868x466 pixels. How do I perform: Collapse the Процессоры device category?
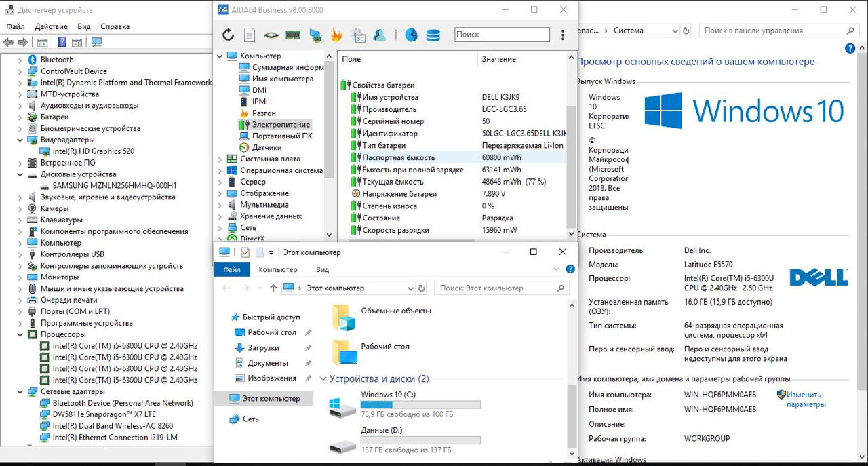(21, 334)
